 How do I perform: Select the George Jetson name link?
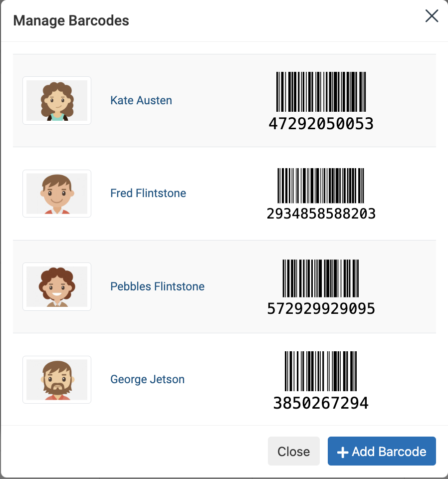click(x=147, y=379)
